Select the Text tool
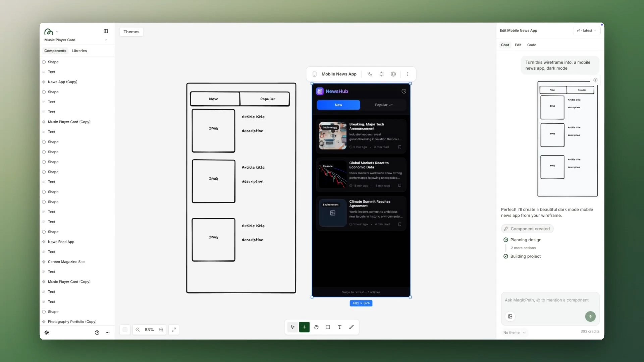The width and height of the screenshot is (644, 362). point(339,327)
